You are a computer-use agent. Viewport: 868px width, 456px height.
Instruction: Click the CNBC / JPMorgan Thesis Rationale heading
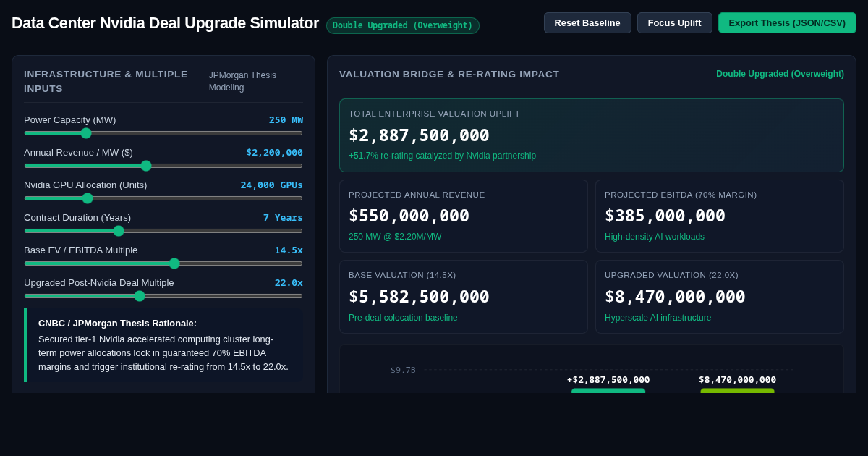(117, 324)
